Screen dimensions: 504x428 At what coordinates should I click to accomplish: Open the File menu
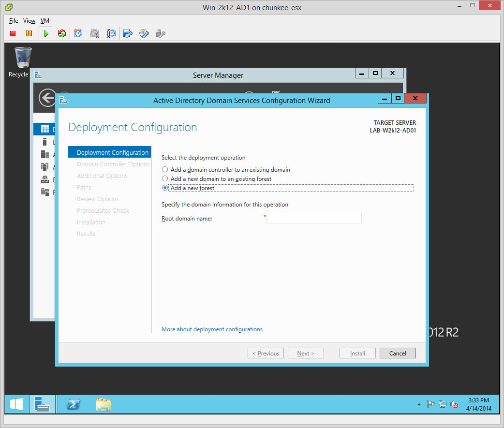pyautogui.click(x=14, y=21)
